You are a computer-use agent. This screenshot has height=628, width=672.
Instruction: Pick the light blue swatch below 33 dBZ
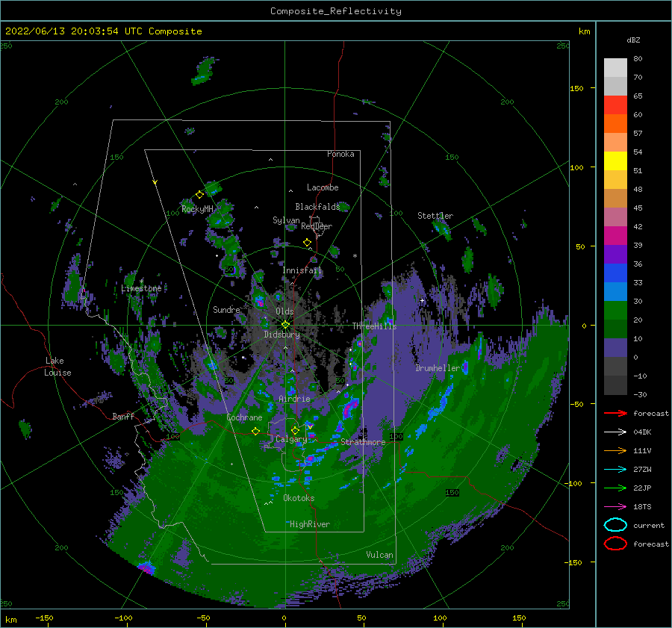click(x=615, y=291)
